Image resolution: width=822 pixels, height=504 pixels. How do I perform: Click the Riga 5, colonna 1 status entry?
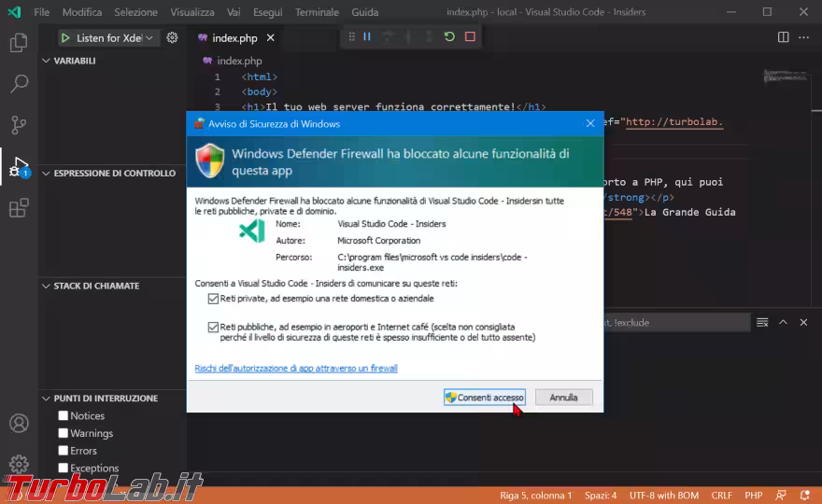click(536, 495)
